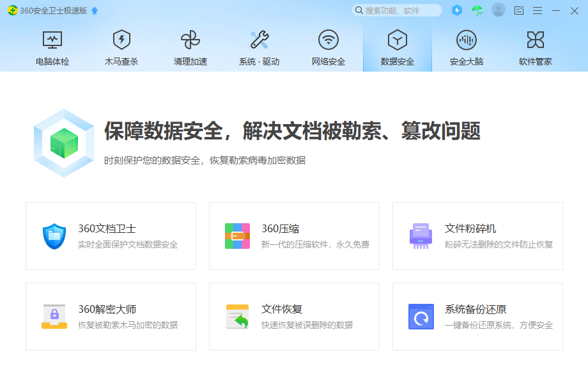
Task: Open the 软件管家 icon
Action: (x=536, y=40)
